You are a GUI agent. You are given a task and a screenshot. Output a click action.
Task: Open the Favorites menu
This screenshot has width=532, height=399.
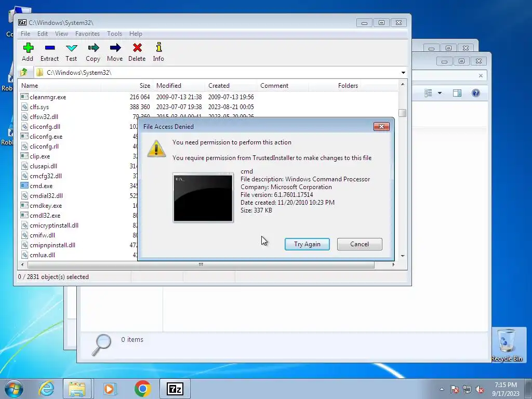pyautogui.click(x=87, y=34)
